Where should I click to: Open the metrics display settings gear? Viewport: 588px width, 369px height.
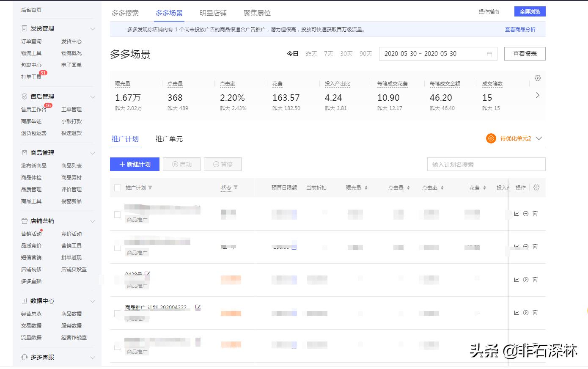pyautogui.click(x=537, y=78)
